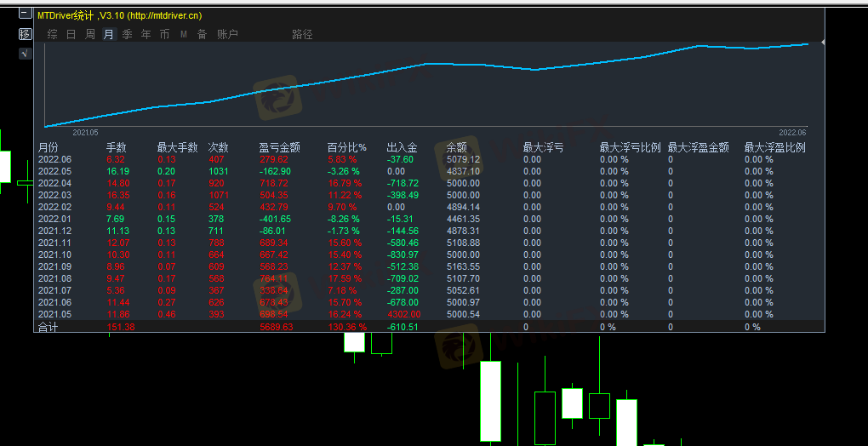Click the 移 move panel button
The height and width of the screenshot is (446, 868).
click(25, 34)
